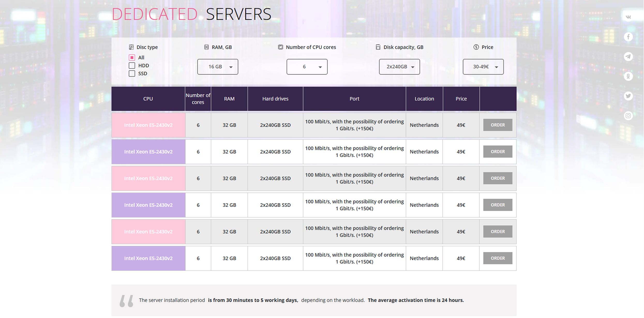Order the second server in the table
This screenshot has height=318, width=644.
tap(498, 152)
